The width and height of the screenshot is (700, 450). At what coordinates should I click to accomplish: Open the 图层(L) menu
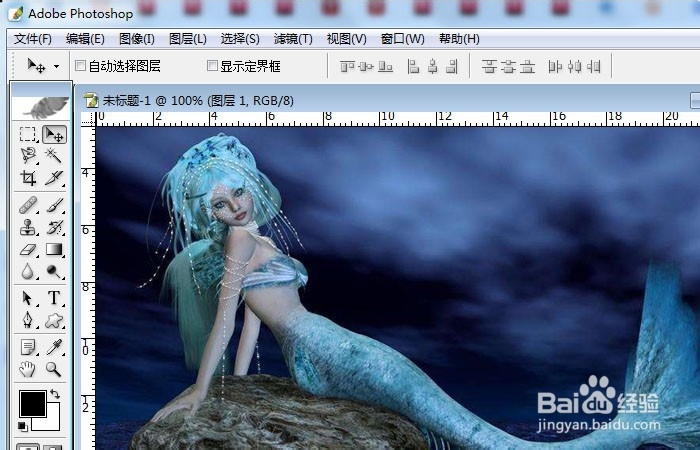188,39
